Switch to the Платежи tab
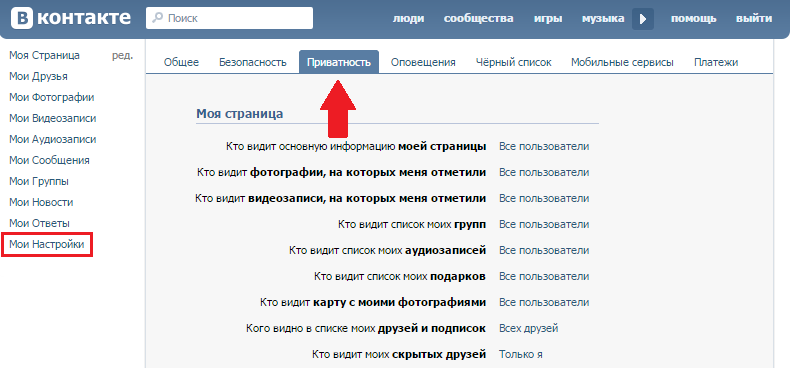Viewport: 791px width, 368px height. coord(716,62)
